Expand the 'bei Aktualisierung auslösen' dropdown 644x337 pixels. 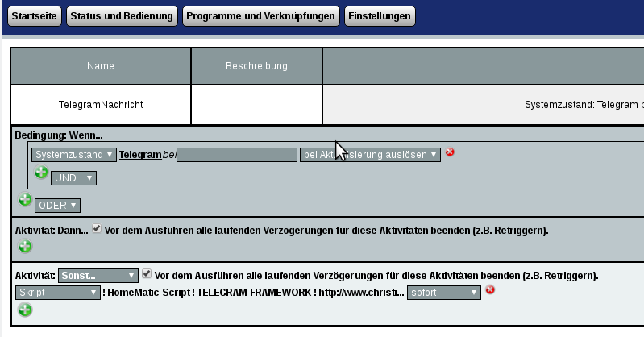coord(370,154)
